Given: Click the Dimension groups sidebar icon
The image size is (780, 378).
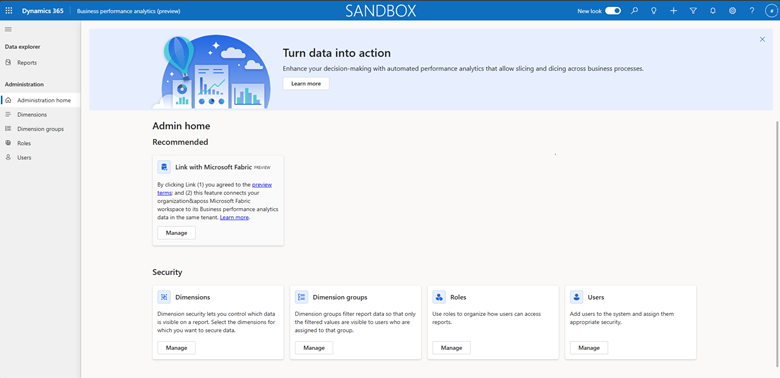Looking at the screenshot, I should [x=8, y=129].
